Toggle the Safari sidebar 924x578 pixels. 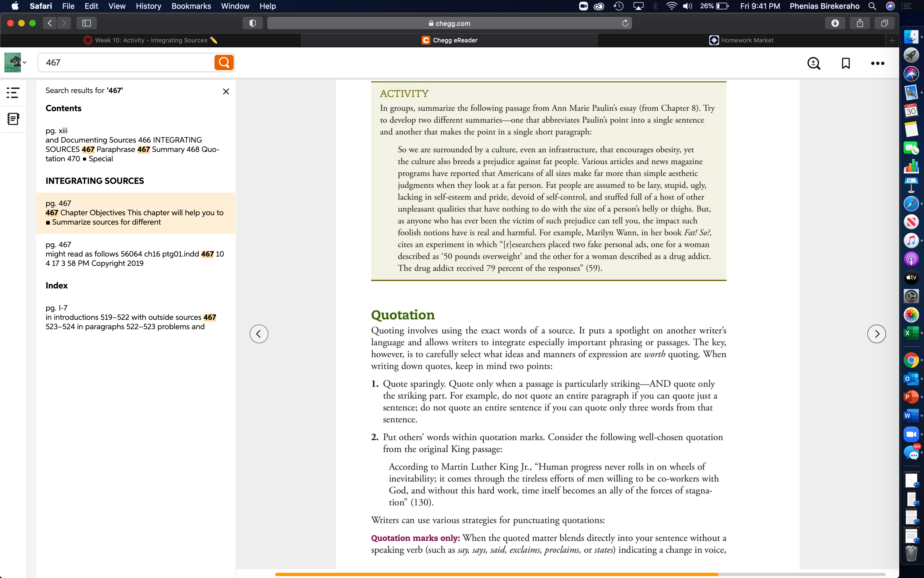click(86, 23)
